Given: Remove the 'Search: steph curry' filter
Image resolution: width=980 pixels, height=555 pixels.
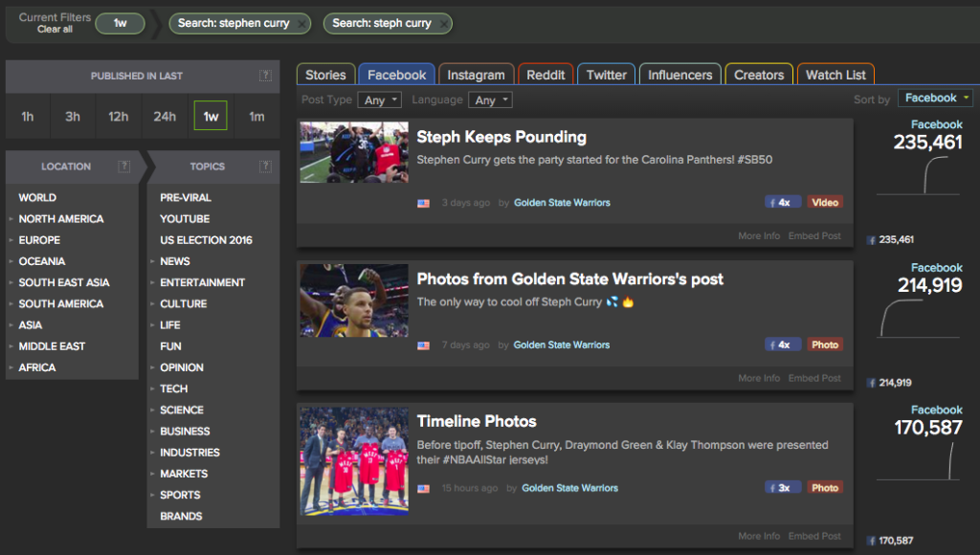Looking at the screenshot, I should pyautogui.click(x=444, y=24).
